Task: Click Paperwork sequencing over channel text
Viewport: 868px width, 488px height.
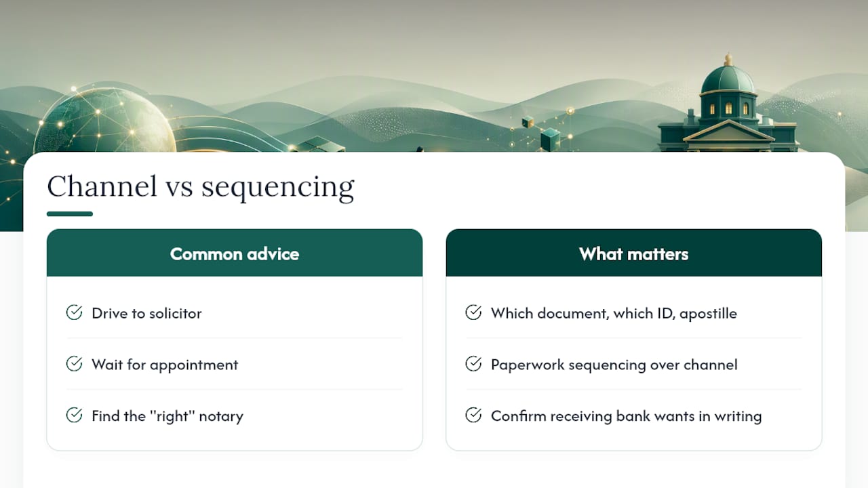Action: point(614,365)
